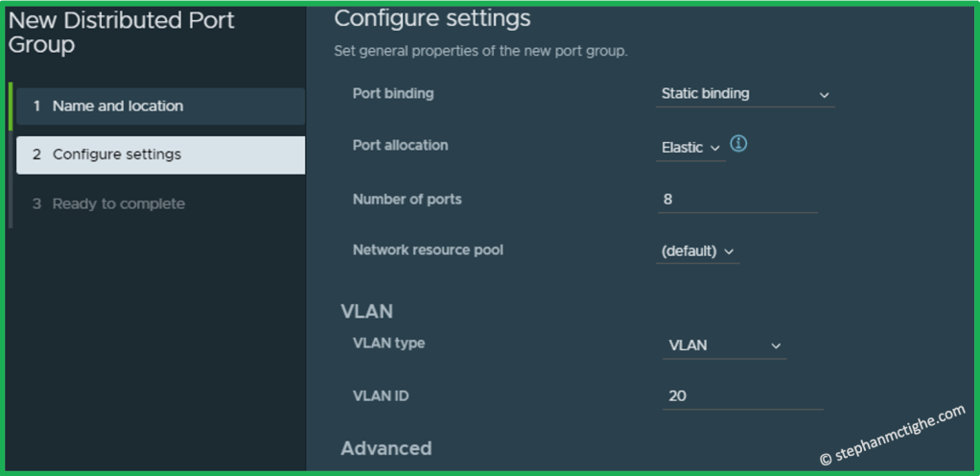Screen dimensions: 980x476
Task: Expand the Port allocation Elastic dropdown
Action: [690, 148]
